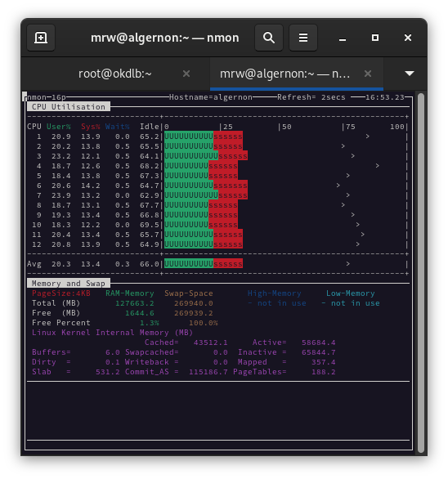Open the hamburger menu

303,38
